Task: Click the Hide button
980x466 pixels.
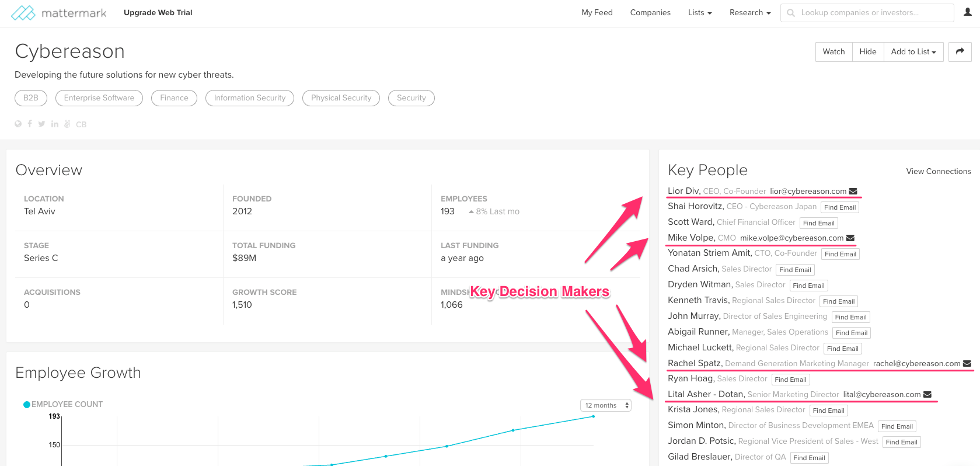Action: [868, 51]
